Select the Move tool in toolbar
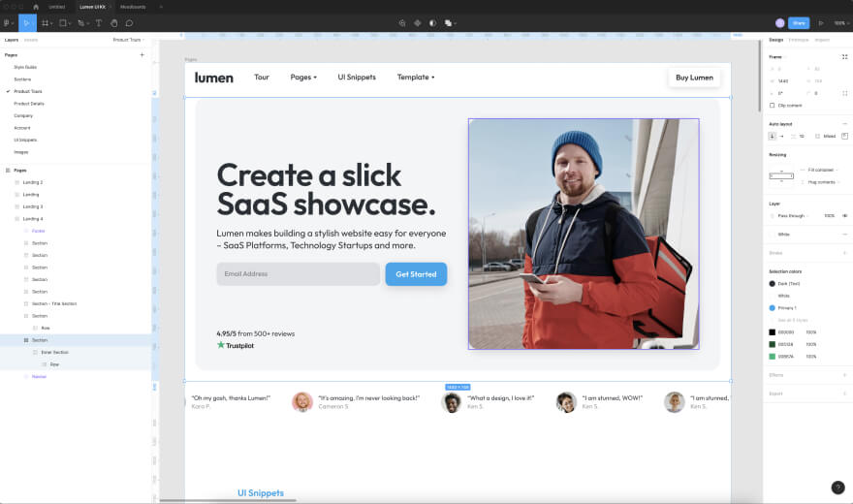Screen dimensions: 853x504 26,22
